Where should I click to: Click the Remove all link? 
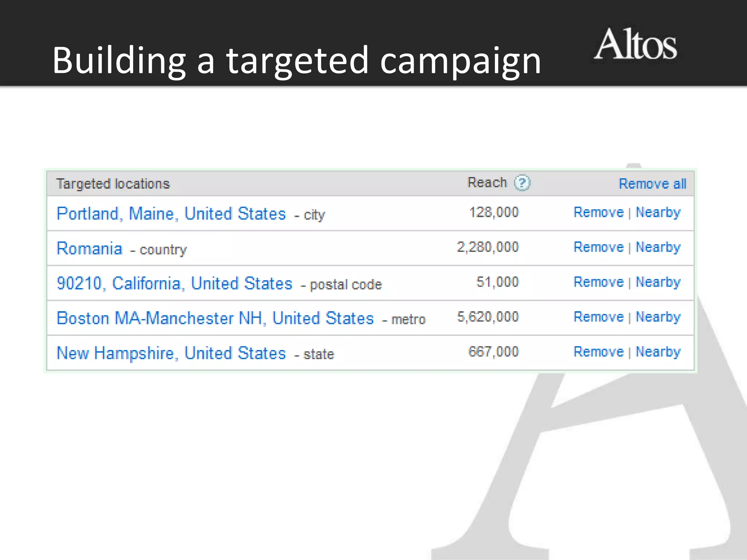652,184
